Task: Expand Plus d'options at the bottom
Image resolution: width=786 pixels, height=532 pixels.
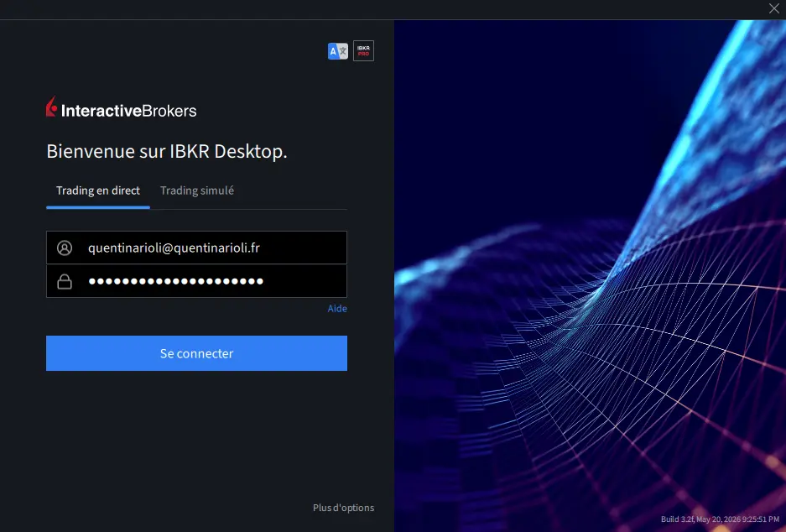Action: click(x=343, y=508)
